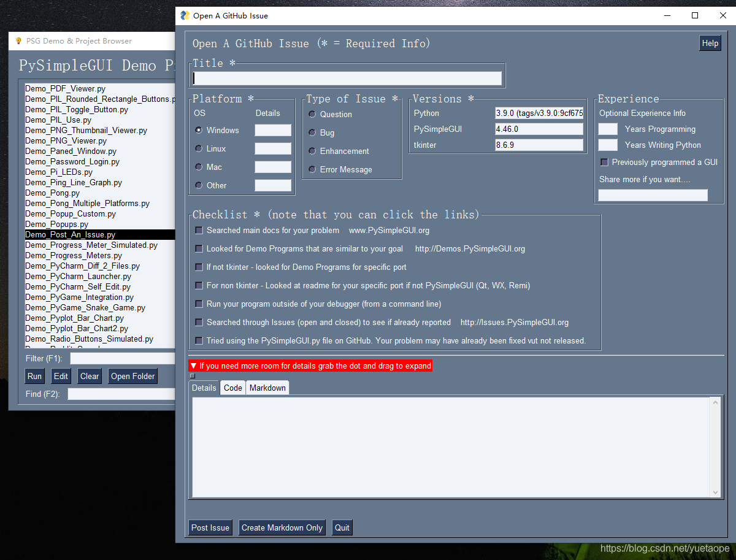The image size is (736, 560).
Task: Open the http://Demos.PySimpleGUI.org link
Action: coord(470,248)
